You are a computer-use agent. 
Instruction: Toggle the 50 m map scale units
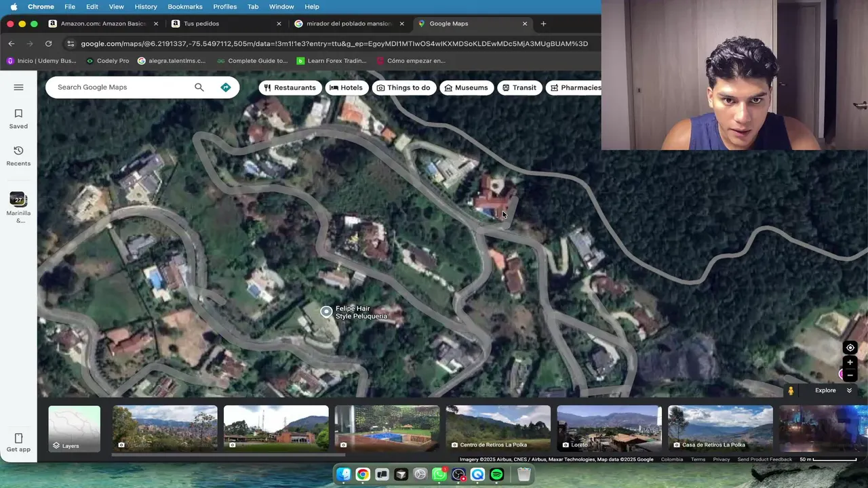tap(828, 460)
